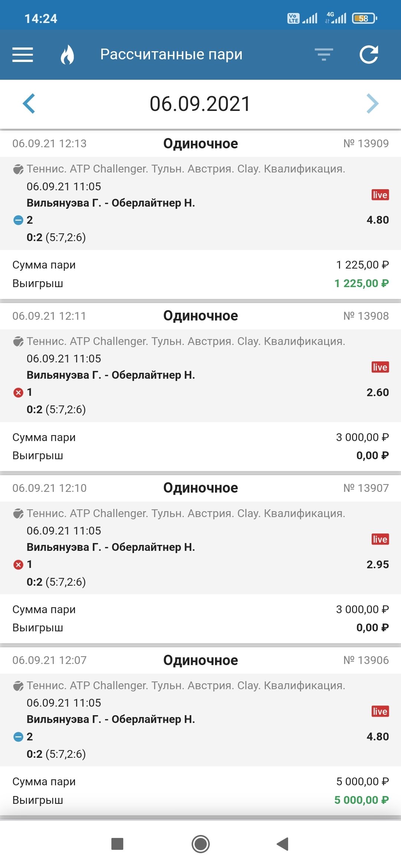This screenshot has width=401, height=868.
Task: Open the Одиночное bet header No. 13906
Action: click(200, 660)
